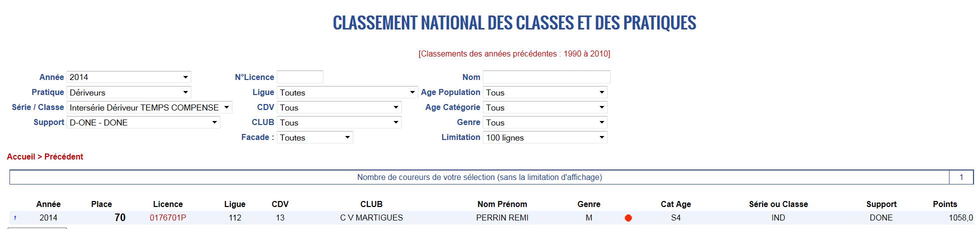The width and height of the screenshot is (980, 229).
Task: Open the Limitation 100 lignes dropdown
Action: (x=545, y=137)
